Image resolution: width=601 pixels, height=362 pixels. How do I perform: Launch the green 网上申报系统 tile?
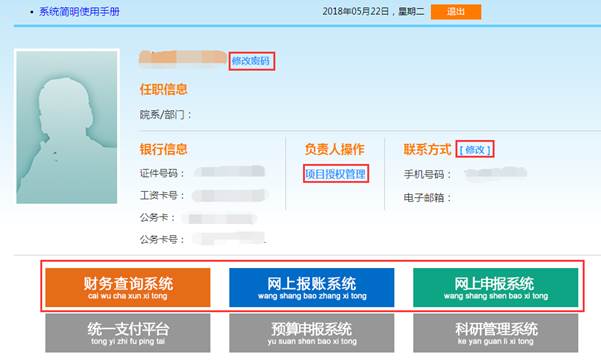tap(495, 288)
